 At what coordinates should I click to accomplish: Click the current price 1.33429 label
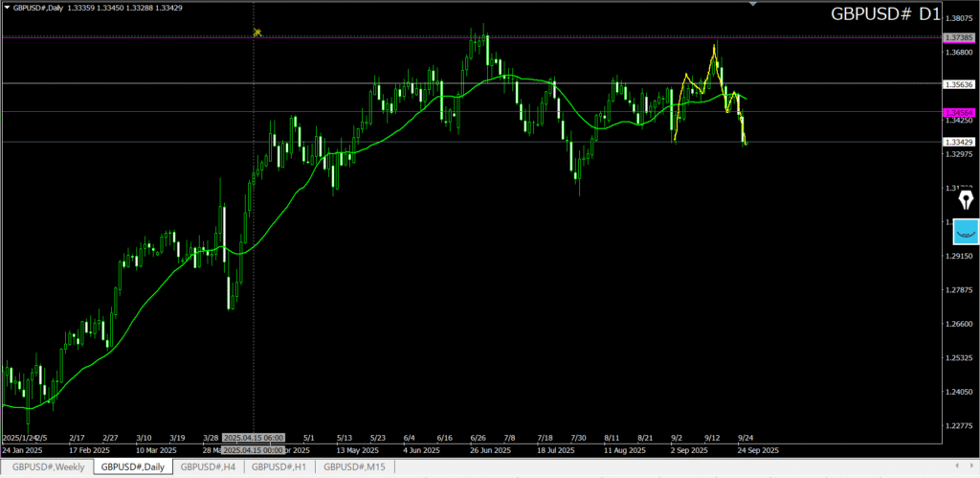pos(959,142)
